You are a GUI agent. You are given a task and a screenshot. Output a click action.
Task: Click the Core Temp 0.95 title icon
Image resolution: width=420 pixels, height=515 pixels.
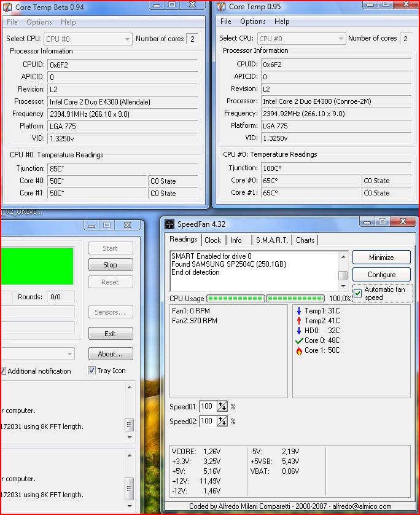point(221,6)
